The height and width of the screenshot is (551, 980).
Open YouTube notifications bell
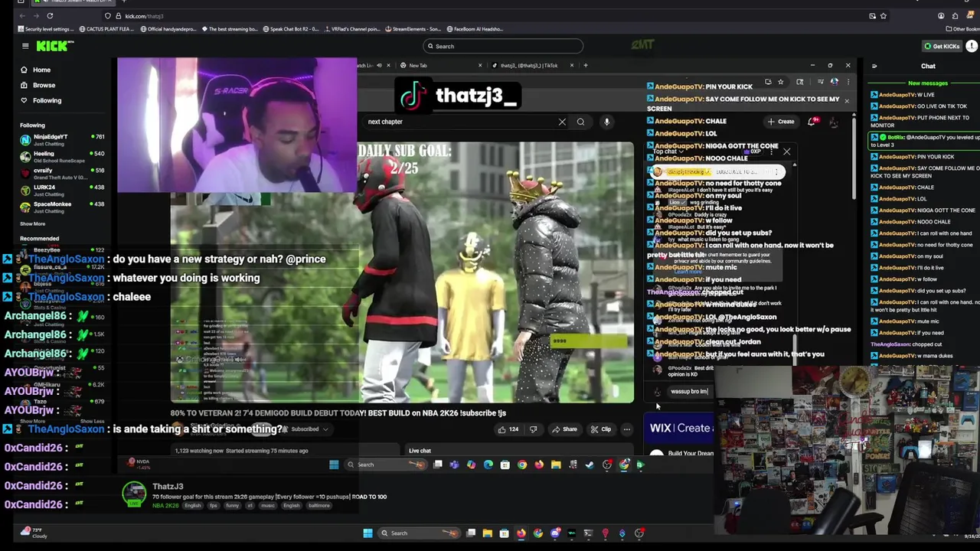pos(813,122)
